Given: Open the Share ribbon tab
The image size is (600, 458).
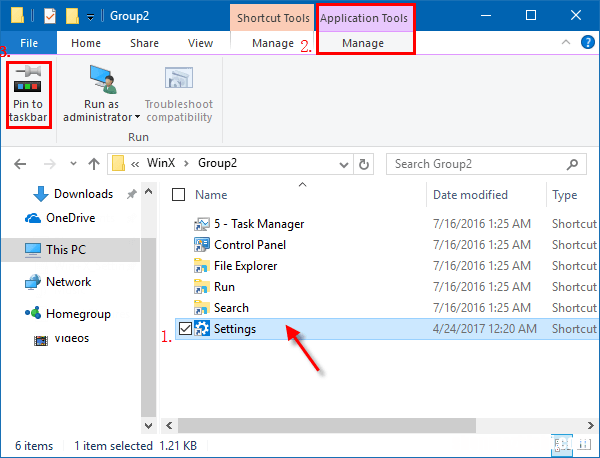Looking at the screenshot, I should click(144, 43).
